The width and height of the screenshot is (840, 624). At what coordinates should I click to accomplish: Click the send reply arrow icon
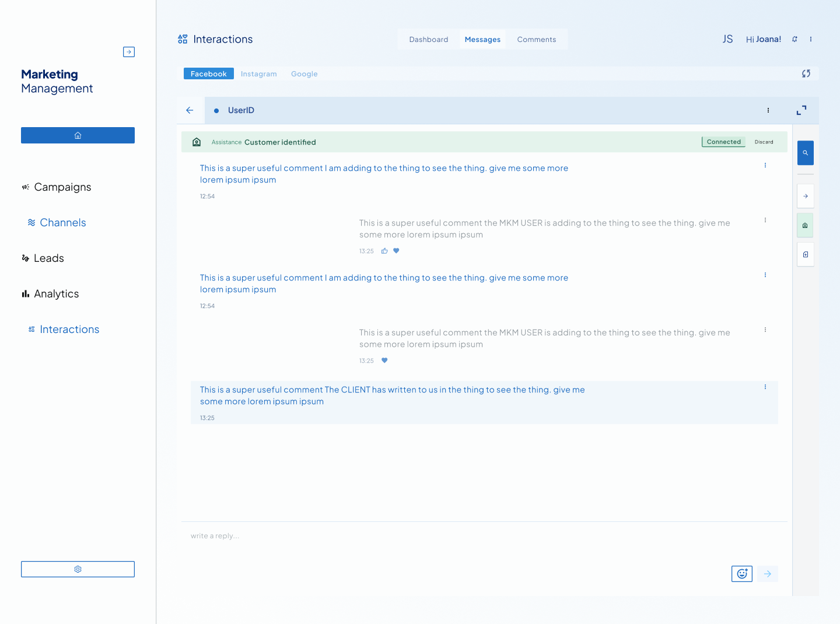click(767, 574)
